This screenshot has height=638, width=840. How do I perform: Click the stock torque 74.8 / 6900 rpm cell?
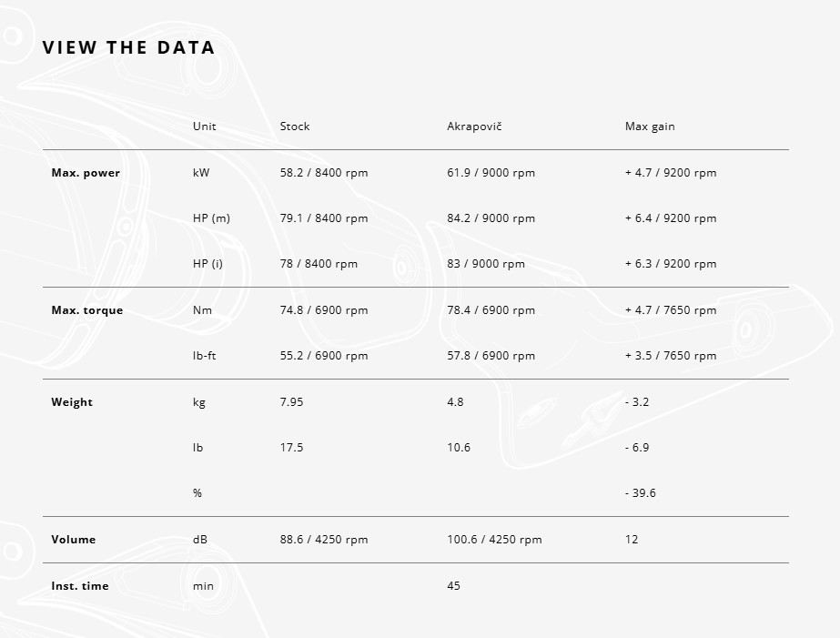[x=324, y=310]
